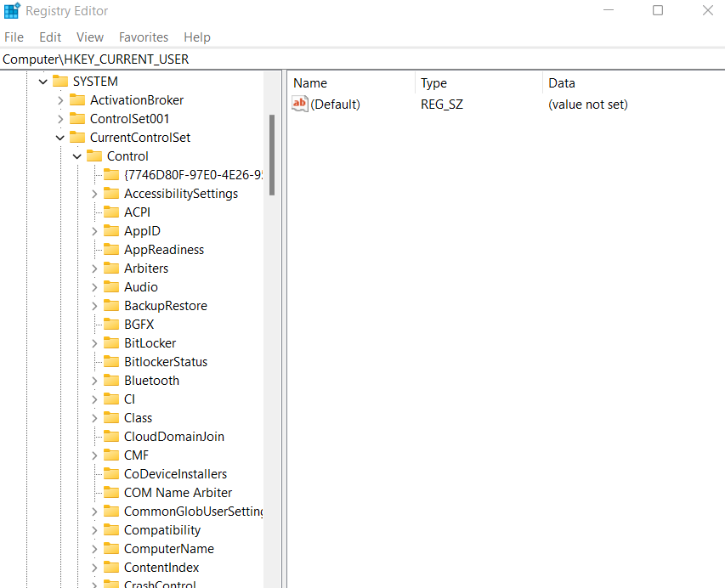The width and height of the screenshot is (725, 588).
Task: Select the BackupRestore key label
Action: pyautogui.click(x=166, y=306)
